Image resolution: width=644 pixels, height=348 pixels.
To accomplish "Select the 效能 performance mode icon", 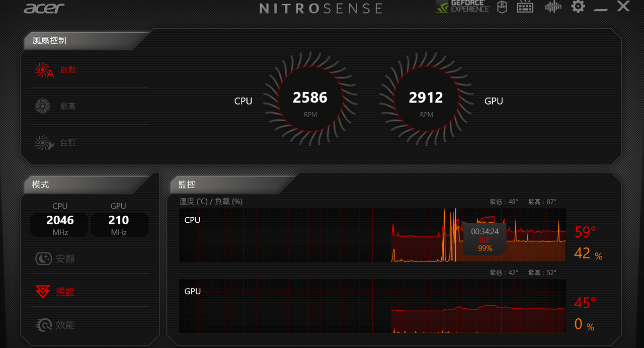I will pos(44,325).
